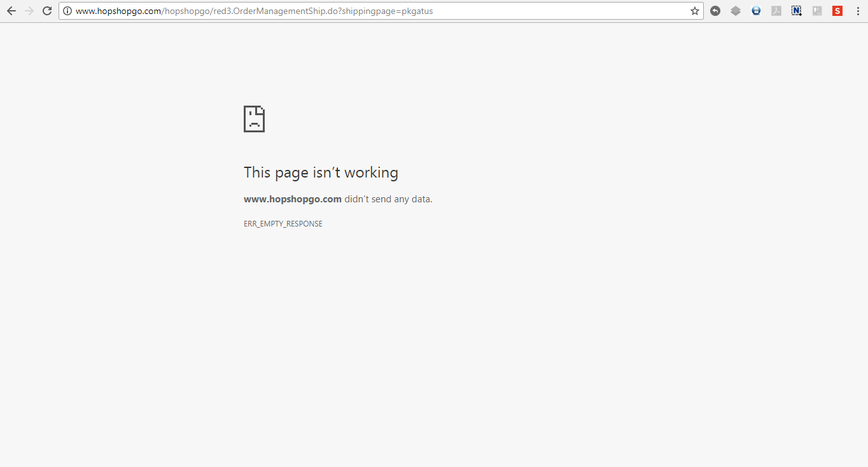Click the grayed-out forward navigation arrow
The image size is (868, 467).
[x=29, y=11]
